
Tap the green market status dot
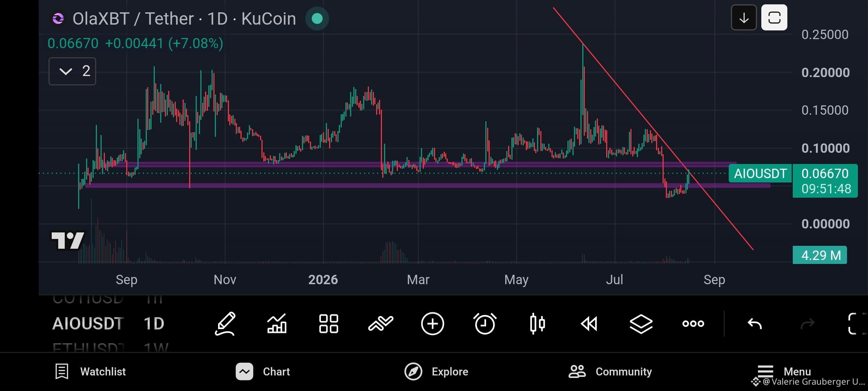[317, 18]
